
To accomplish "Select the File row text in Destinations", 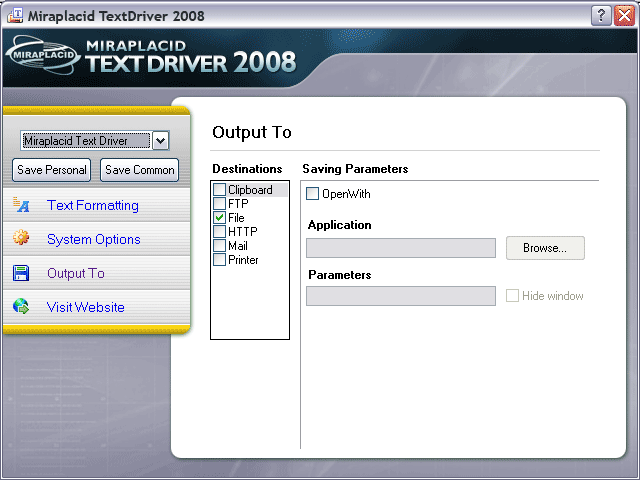I will 236,218.
